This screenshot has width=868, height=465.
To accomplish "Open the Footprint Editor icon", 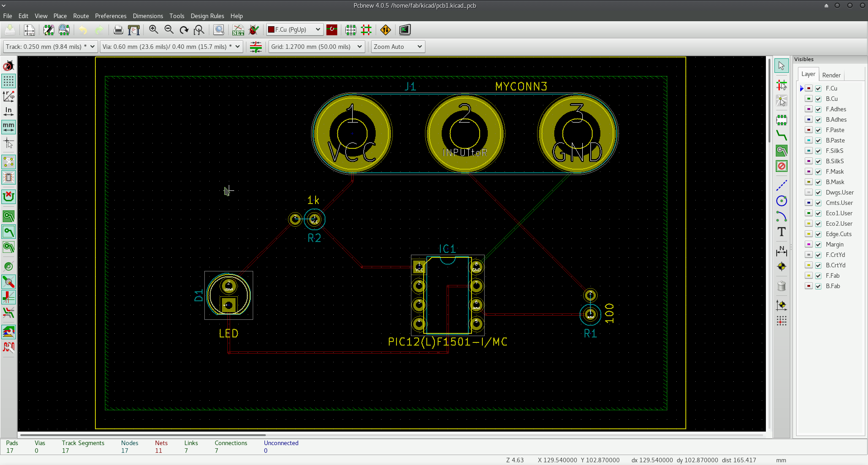I will tap(49, 30).
